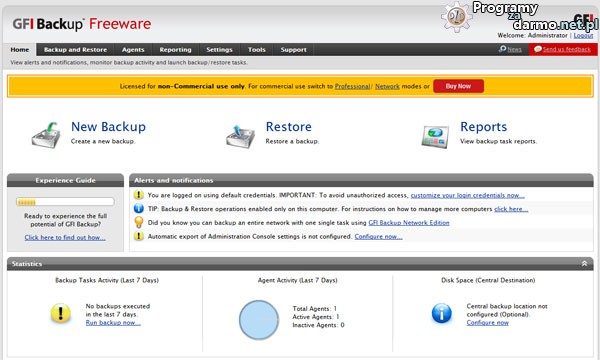The height and width of the screenshot is (360, 600).
Task: Click 'Backup Tasks Activity (Last 7 Days)' title
Action: [107, 280]
